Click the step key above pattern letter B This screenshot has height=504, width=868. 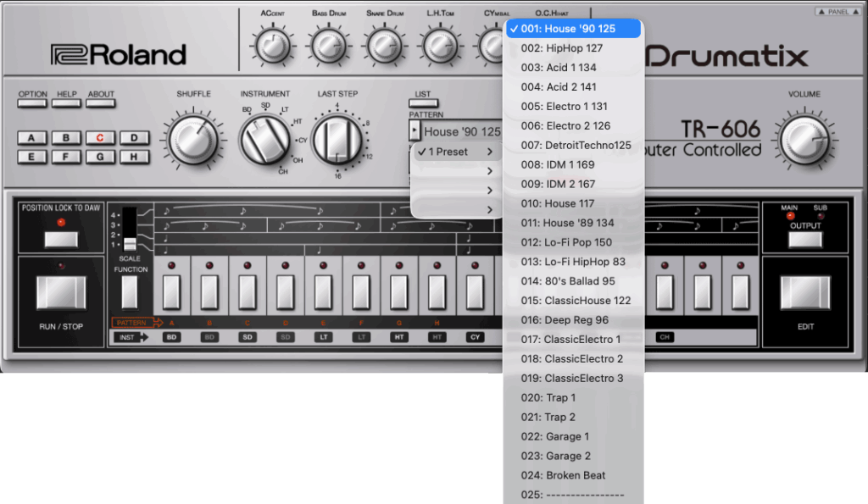(x=209, y=291)
